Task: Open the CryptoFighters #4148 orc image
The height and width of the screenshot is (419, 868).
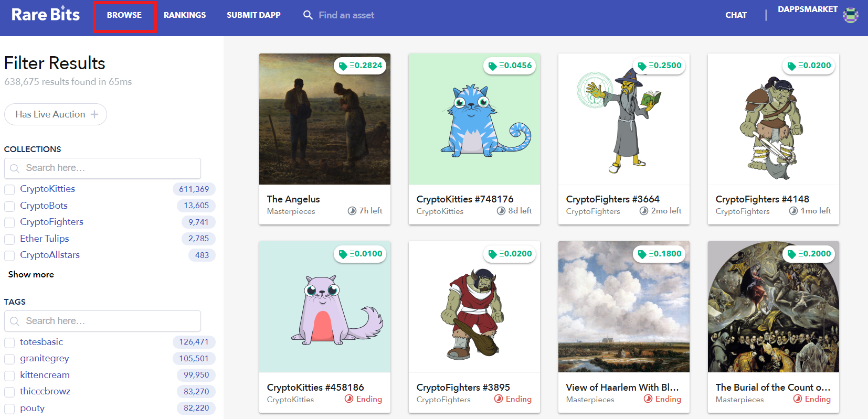Action: tap(774, 119)
